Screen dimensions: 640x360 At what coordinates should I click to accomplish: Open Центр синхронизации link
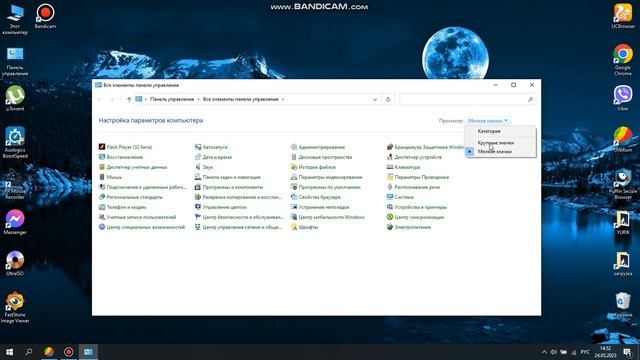(x=416, y=217)
